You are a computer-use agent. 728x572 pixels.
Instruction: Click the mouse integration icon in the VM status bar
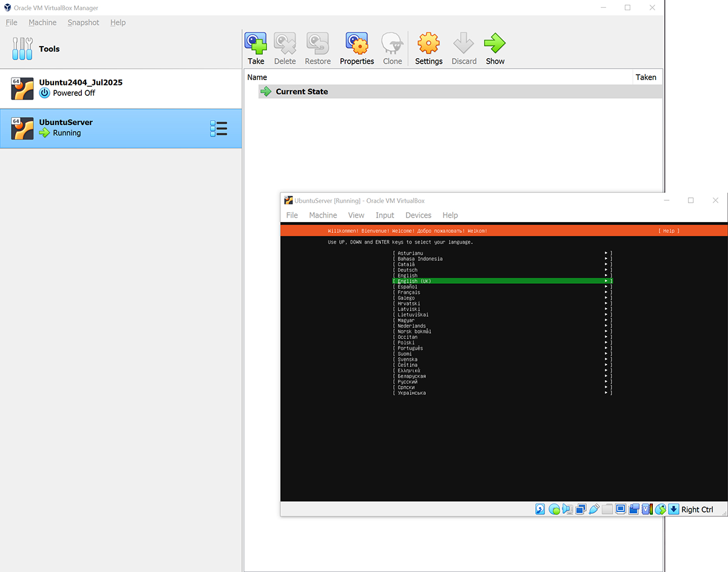point(661,509)
